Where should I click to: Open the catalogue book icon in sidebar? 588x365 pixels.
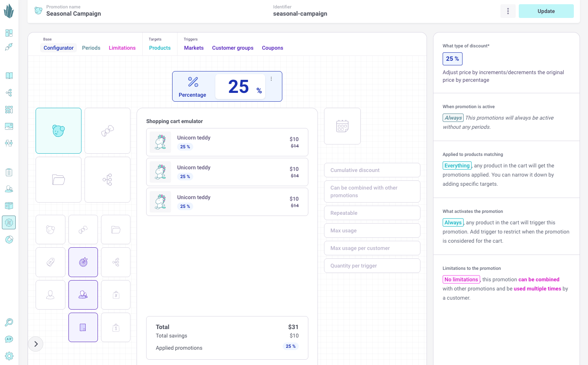(x=9, y=76)
